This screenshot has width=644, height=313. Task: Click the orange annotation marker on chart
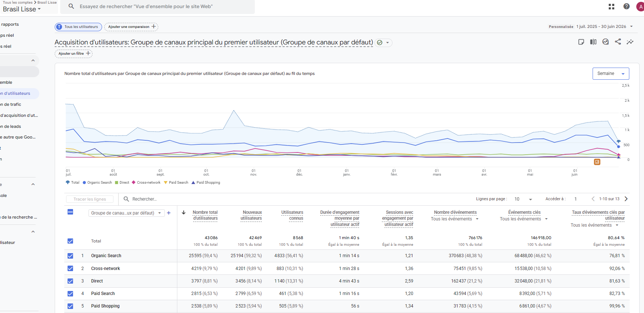click(597, 162)
